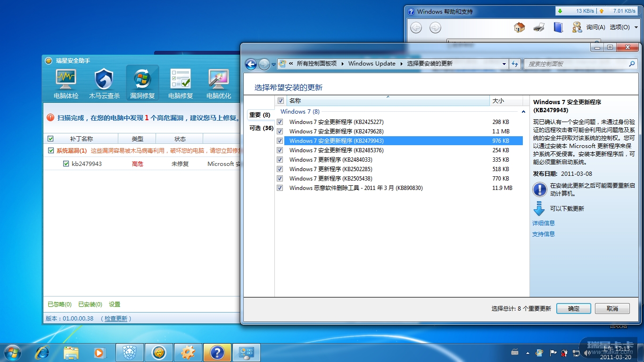Screen dimensions: 644x362
Task: Collapse the Windows 7 (8) update group
Action: tap(523, 112)
